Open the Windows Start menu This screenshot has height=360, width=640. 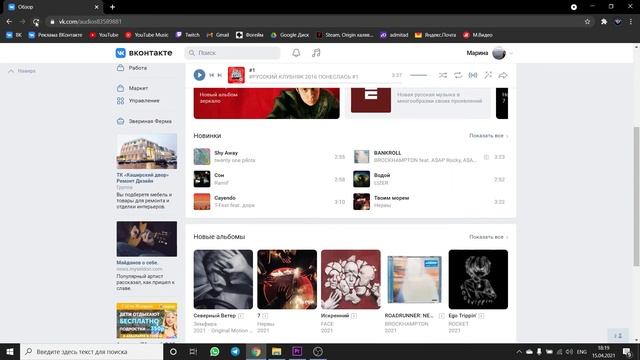pos(10,351)
